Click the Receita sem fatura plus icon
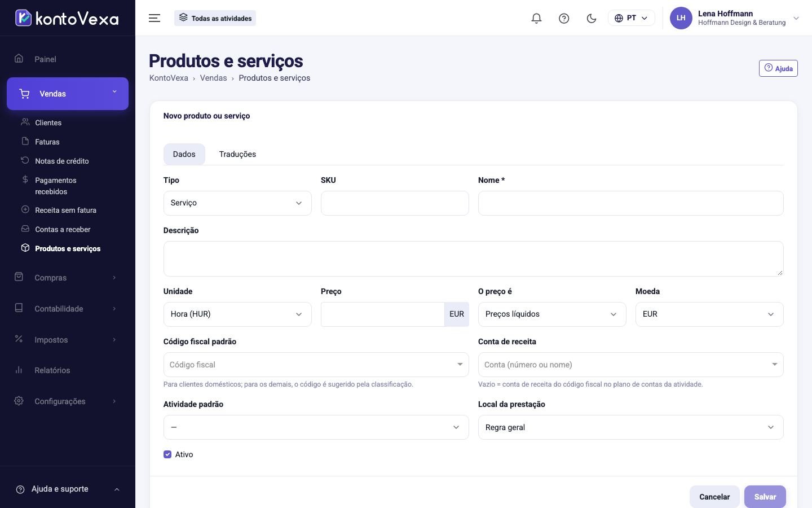 pos(25,209)
